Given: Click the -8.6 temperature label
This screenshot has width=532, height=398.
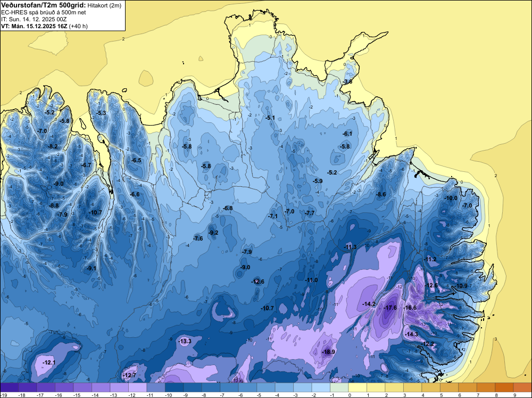Looking at the screenshot, I should coord(381,194).
